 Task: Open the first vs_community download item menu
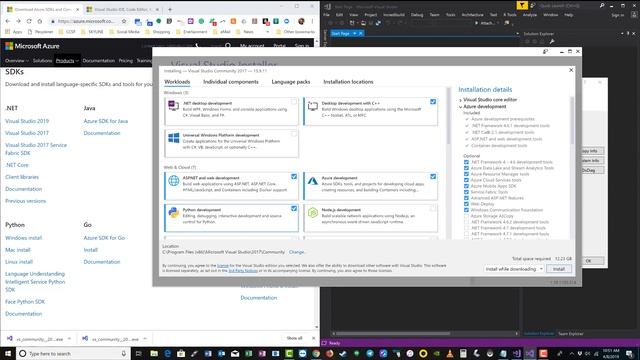[69, 339]
